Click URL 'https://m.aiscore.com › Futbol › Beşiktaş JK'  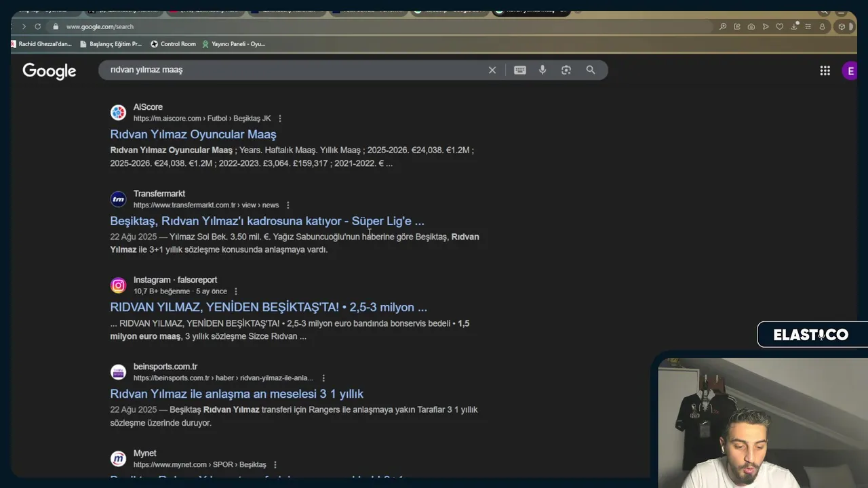[x=202, y=119]
